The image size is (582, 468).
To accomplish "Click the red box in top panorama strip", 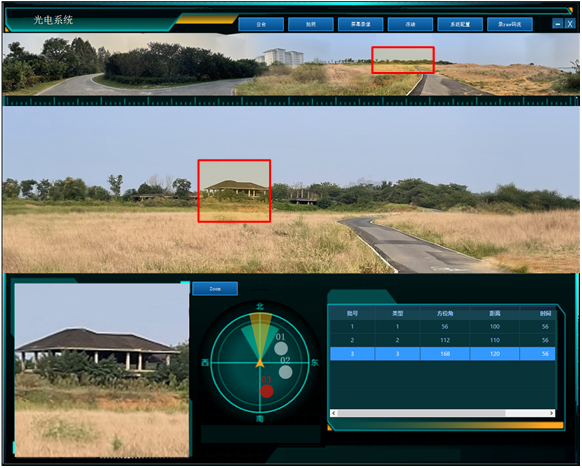I will (x=403, y=60).
